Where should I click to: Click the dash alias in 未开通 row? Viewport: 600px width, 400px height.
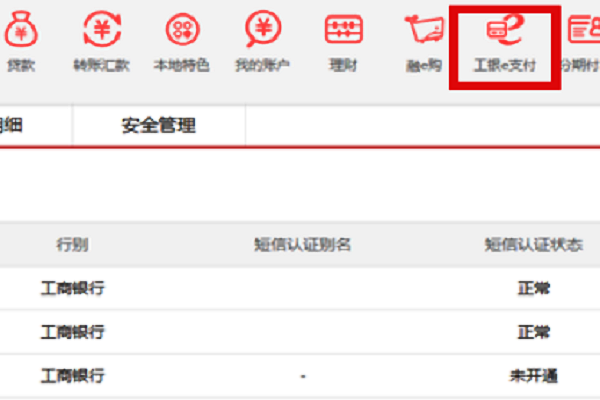(x=303, y=376)
